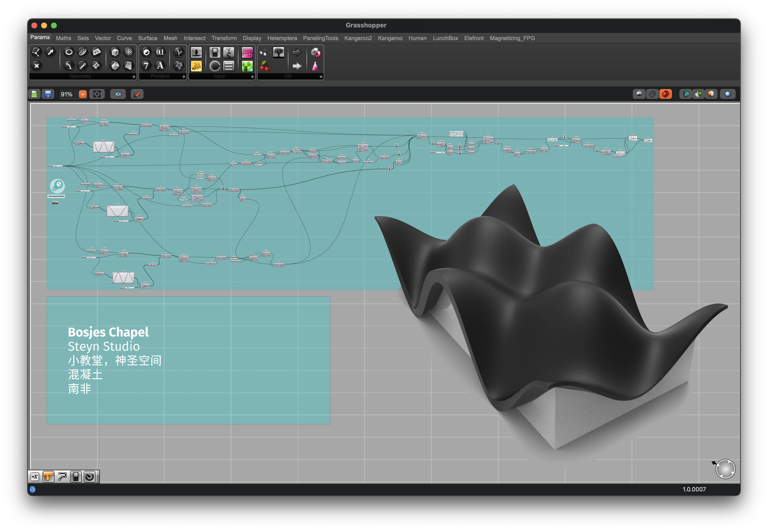Image resolution: width=768 pixels, height=532 pixels.
Task: Expand the Geometry panel
Action: click(x=134, y=77)
